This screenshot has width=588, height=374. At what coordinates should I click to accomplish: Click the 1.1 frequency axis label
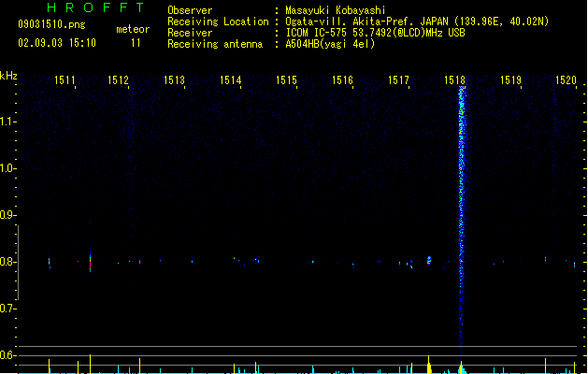click(x=7, y=122)
